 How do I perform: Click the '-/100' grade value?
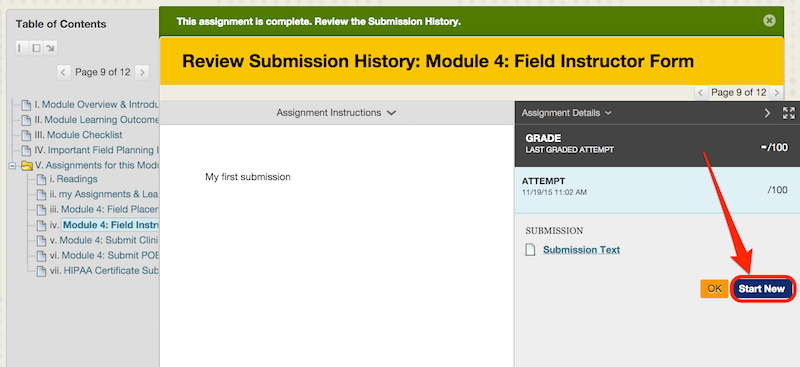773,148
